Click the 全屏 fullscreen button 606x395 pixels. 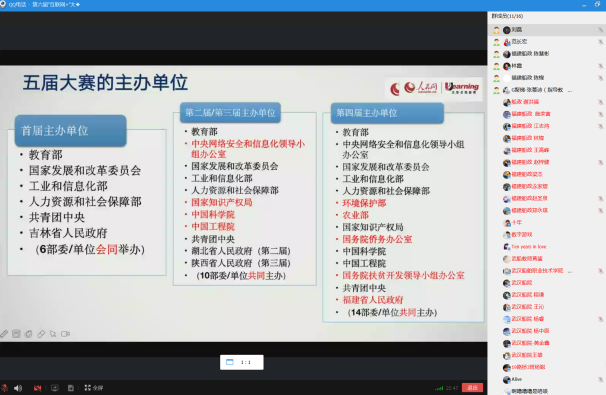tap(94, 388)
